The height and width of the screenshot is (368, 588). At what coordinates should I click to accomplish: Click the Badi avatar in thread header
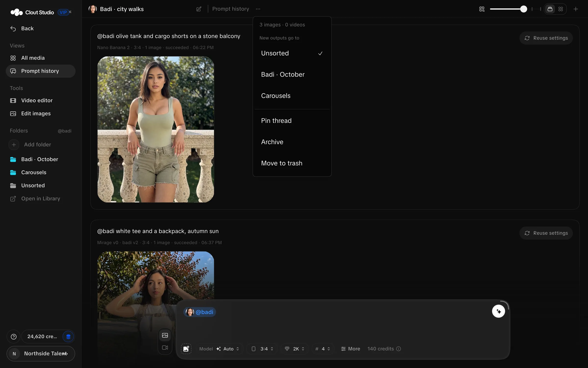(93, 9)
